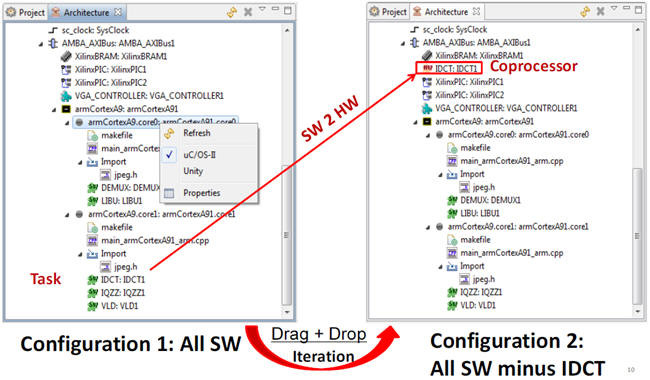
Task: Collapse armCortexA91.core1 in left tree
Action: click(67, 215)
